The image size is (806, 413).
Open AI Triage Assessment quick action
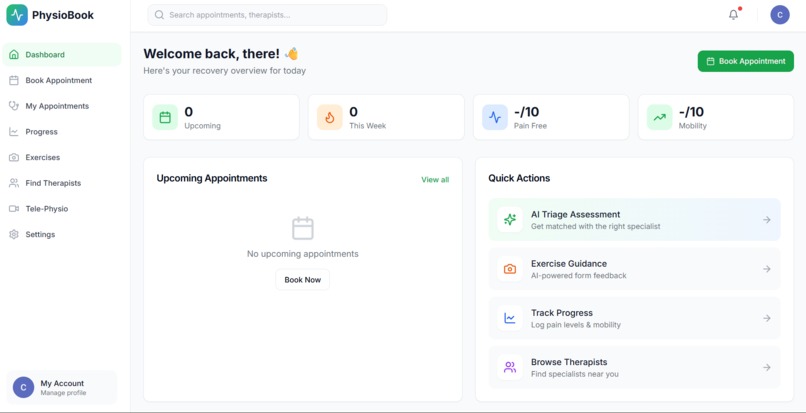[x=634, y=220]
